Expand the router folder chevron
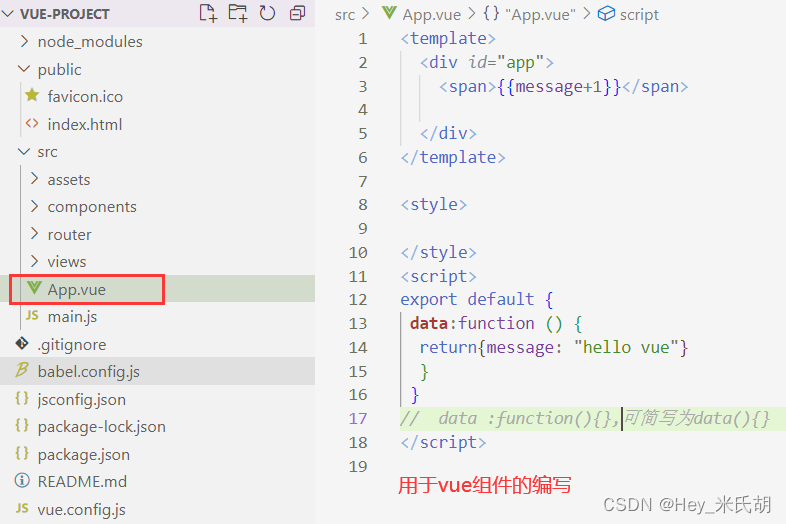The height and width of the screenshot is (524, 786). point(34,234)
